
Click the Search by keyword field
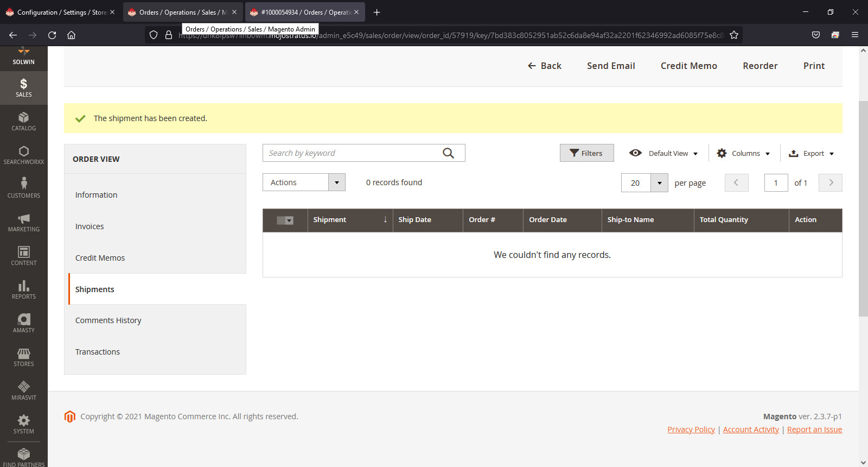pyautogui.click(x=353, y=153)
